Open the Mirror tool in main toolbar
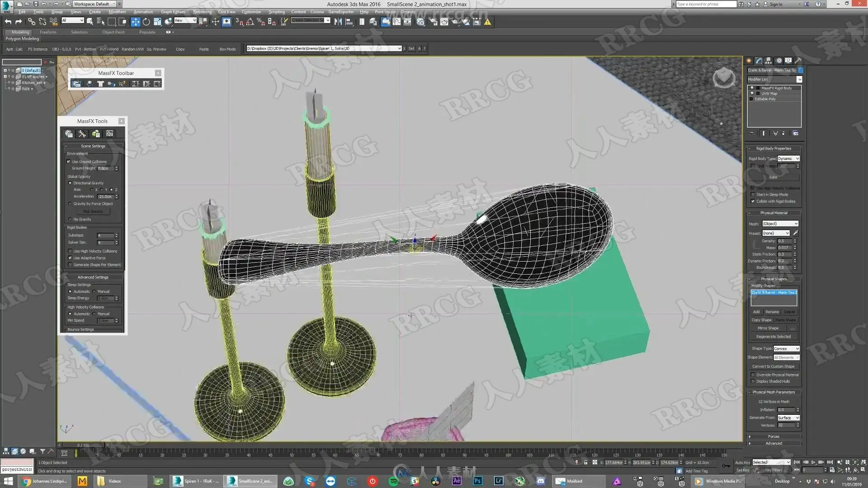 pos(338,22)
